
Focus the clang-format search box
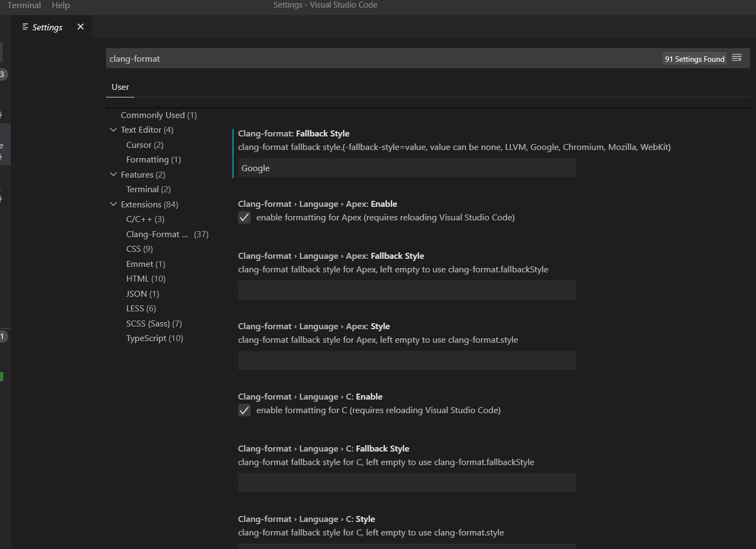379,58
